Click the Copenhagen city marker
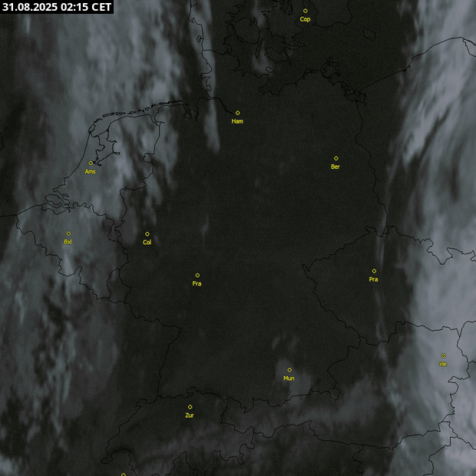This screenshot has height=476, width=476. [x=306, y=11]
